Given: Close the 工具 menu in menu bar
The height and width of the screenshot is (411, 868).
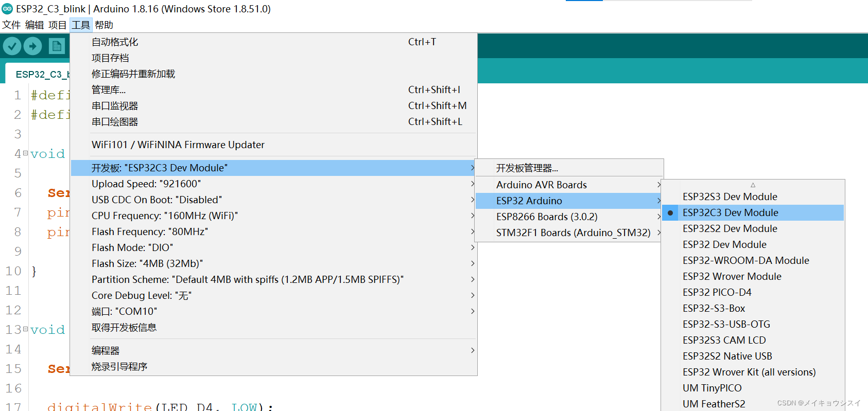Looking at the screenshot, I should [x=81, y=25].
